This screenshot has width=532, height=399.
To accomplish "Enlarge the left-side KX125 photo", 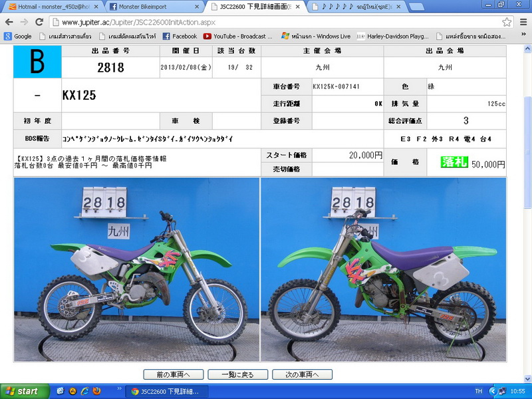I will pyautogui.click(x=136, y=269).
